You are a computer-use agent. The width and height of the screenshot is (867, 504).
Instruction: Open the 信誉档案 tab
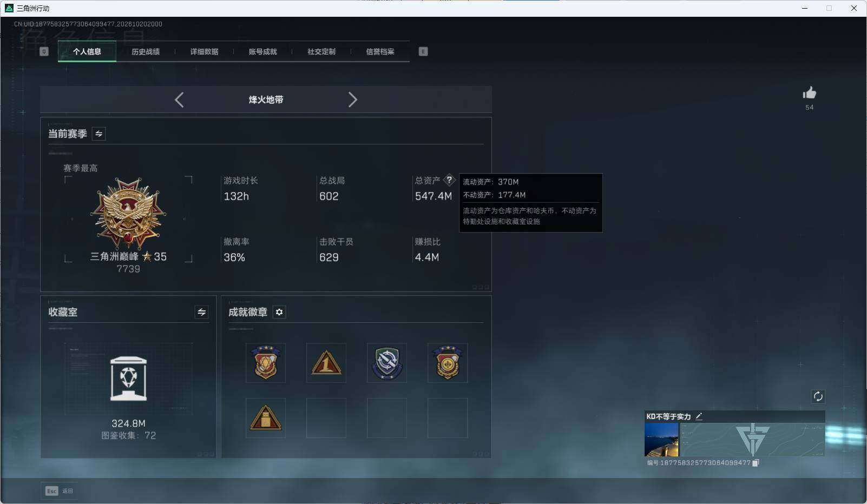(x=380, y=51)
